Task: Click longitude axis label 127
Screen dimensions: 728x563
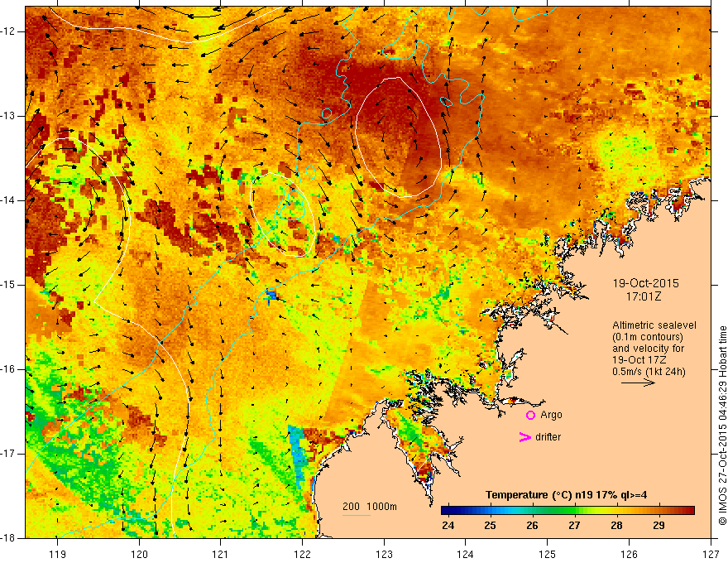Action: (711, 554)
